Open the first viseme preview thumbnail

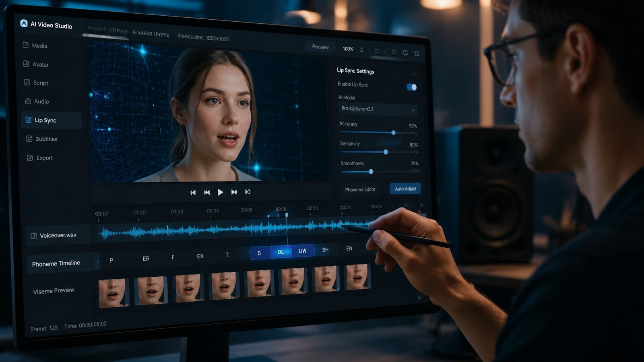click(x=114, y=292)
